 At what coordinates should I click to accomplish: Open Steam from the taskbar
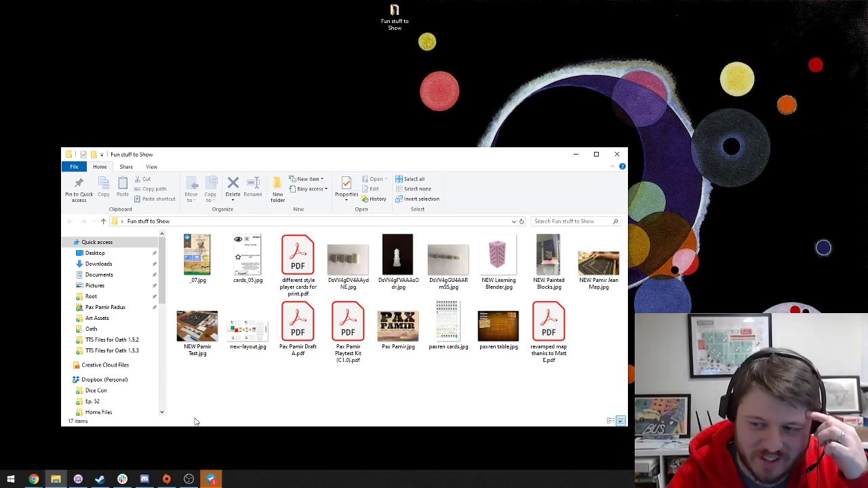click(100, 479)
